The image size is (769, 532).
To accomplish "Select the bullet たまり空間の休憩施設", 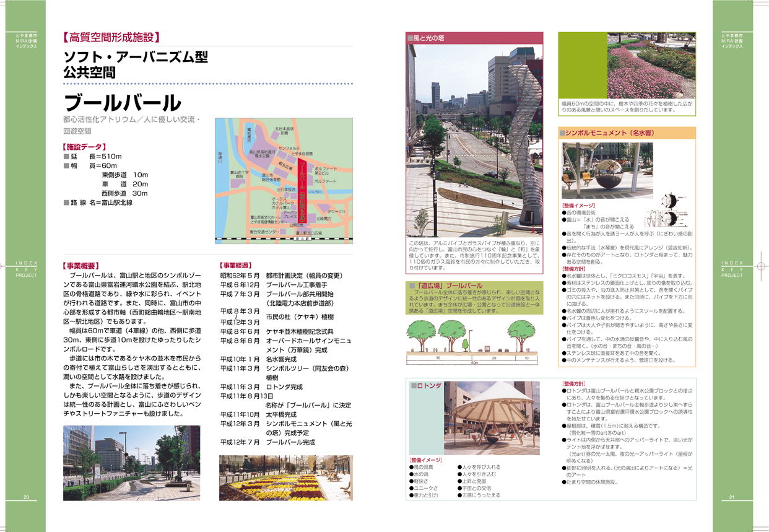I will tap(589, 482).
